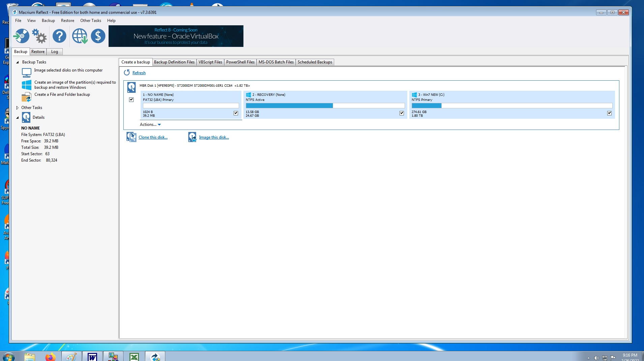Open the File menu
This screenshot has width=644, height=361.
coord(18,21)
